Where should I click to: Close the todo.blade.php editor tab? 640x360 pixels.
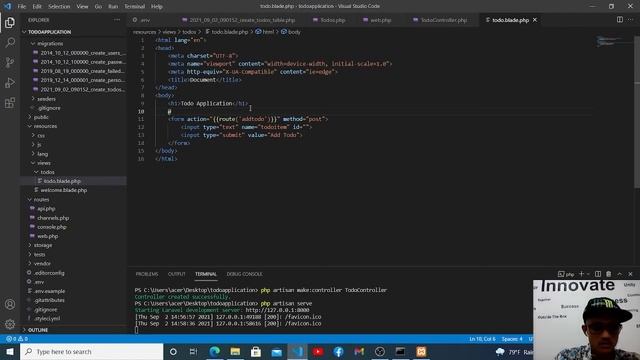click(535, 20)
